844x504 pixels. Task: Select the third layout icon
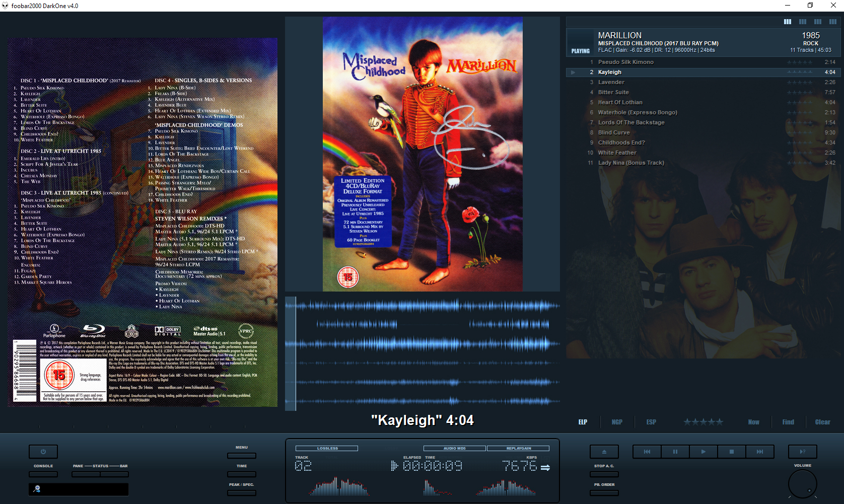pyautogui.click(x=818, y=22)
